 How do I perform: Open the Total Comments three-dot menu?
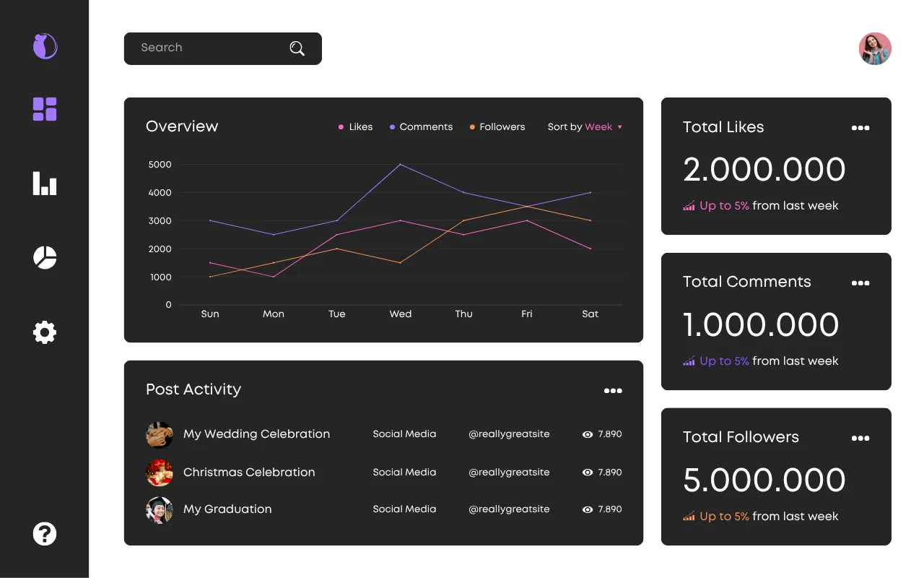(x=860, y=283)
